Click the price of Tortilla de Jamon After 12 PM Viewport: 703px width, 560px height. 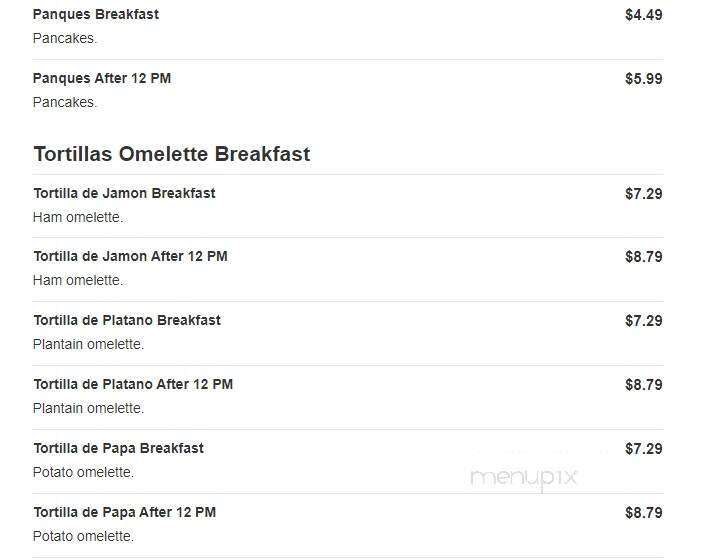pyautogui.click(x=643, y=257)
